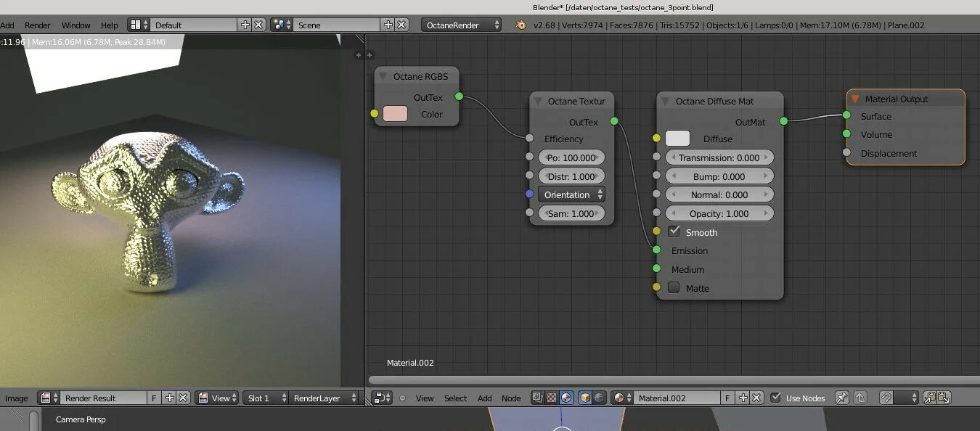This screenshot has width=980, height=431.
Task: Open the scene browse icon
Action: 282,25
